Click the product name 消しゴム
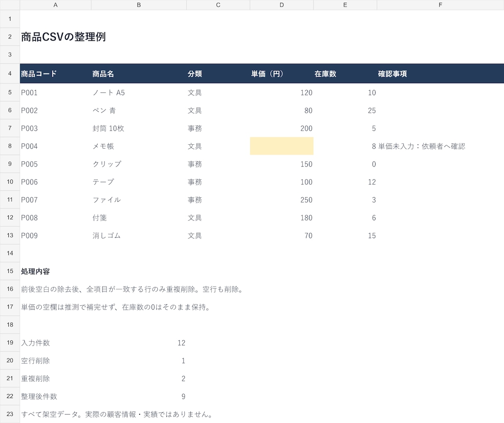The width and height of the screenshot is (504, 423). click(x=107, y=235)
